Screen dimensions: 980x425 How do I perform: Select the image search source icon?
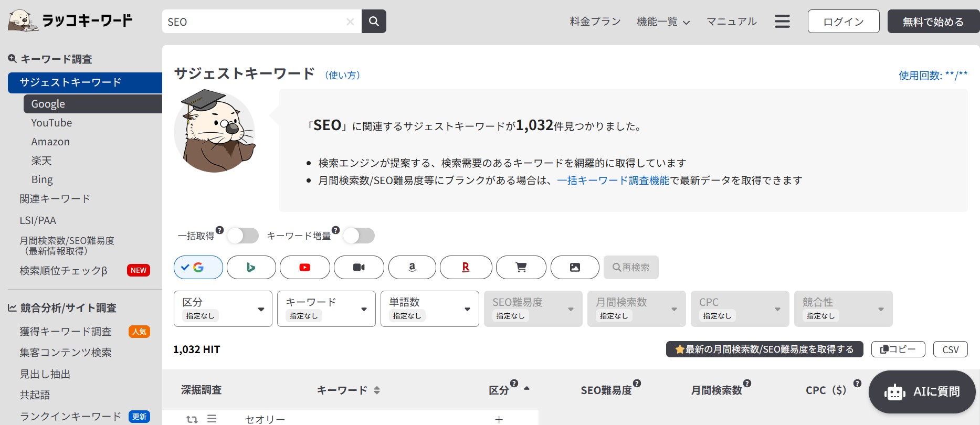(575, 268)
